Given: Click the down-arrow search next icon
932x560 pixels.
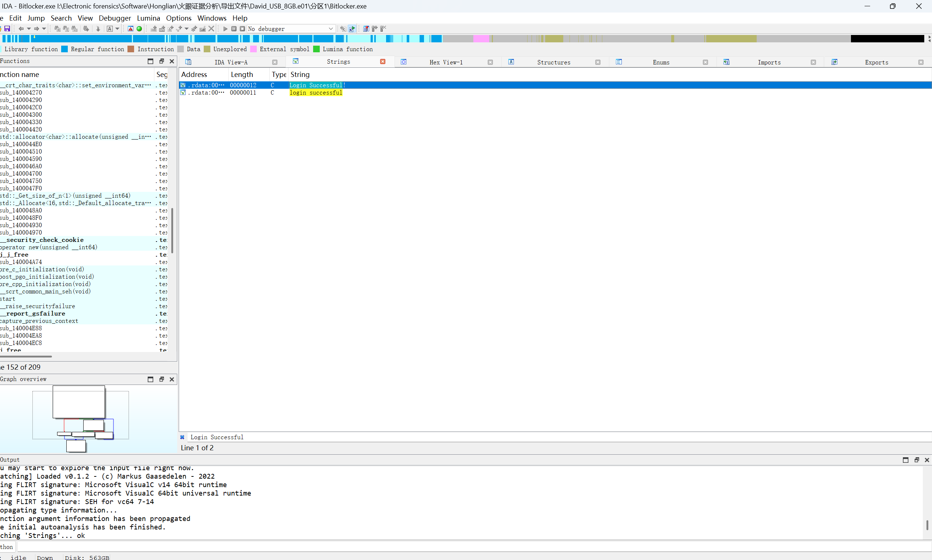Looking at the screenshot, I should [98, 29].
